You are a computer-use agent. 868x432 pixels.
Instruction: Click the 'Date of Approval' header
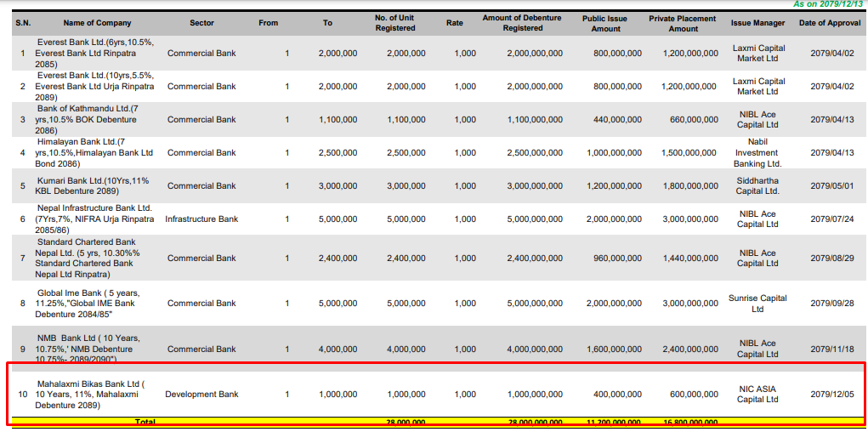tap(831, 23)
